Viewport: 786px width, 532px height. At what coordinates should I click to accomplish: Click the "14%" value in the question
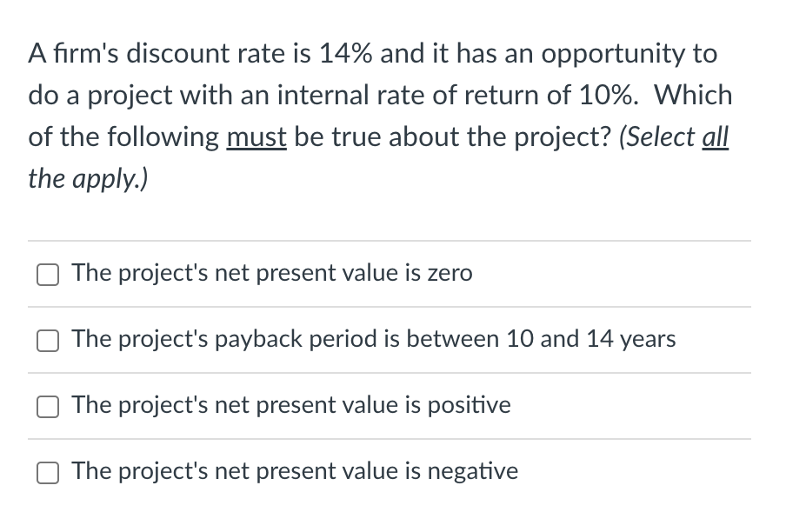click(345, 53)
